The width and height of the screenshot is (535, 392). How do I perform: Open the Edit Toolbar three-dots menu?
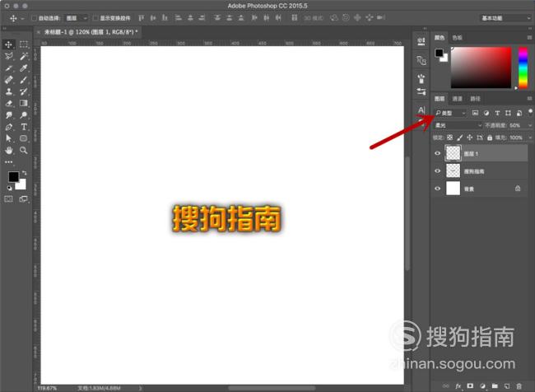pyautogui.click(x=8, y=162)
